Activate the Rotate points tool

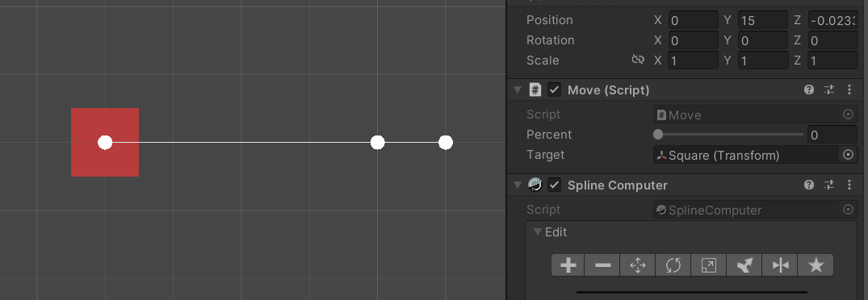tap(673, 265)
